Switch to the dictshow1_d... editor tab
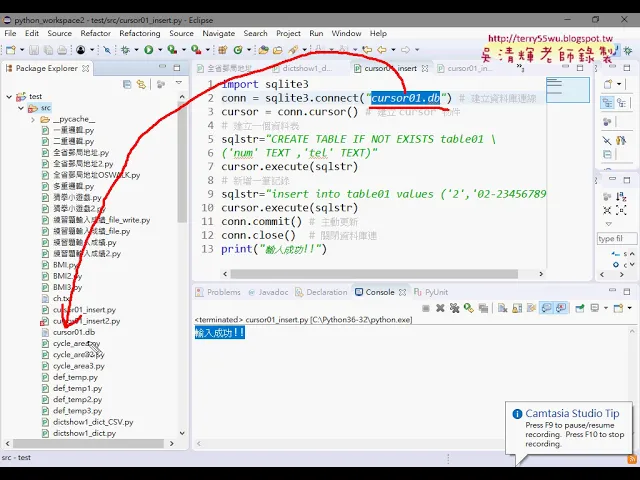 (302, 69)
